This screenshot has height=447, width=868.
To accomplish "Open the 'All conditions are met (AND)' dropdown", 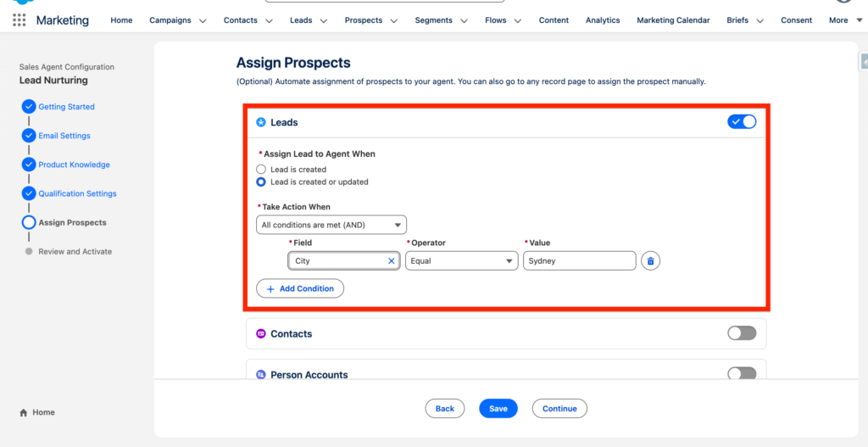I will [x=331, y=225].
